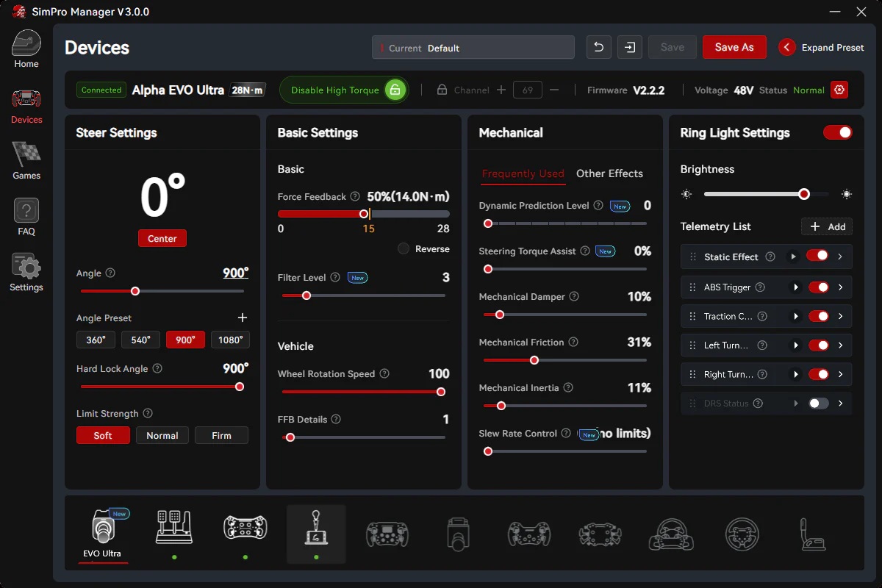The image size is (882, 588).
Task: Click the reset preset undo icon
Action: 598,48
